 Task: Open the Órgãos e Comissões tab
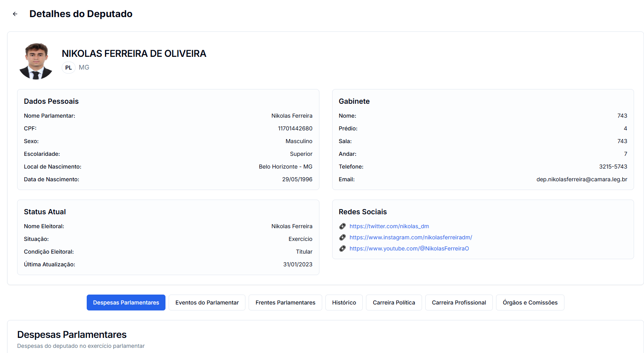point(530,303)
